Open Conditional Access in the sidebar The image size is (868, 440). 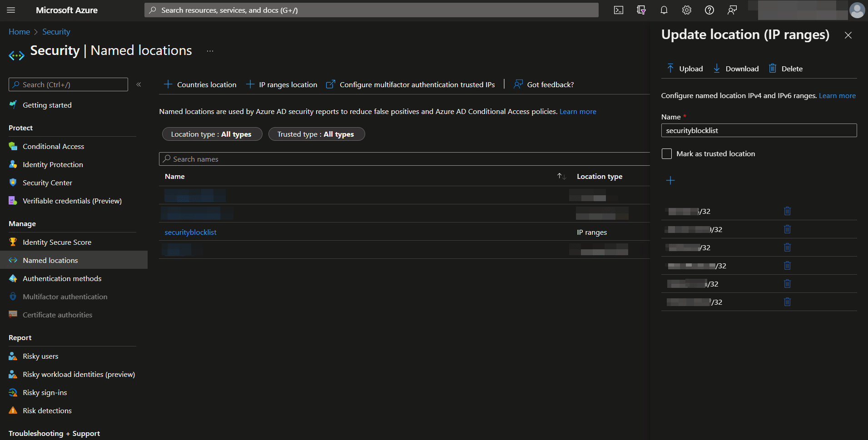click(x=53, y=146)
